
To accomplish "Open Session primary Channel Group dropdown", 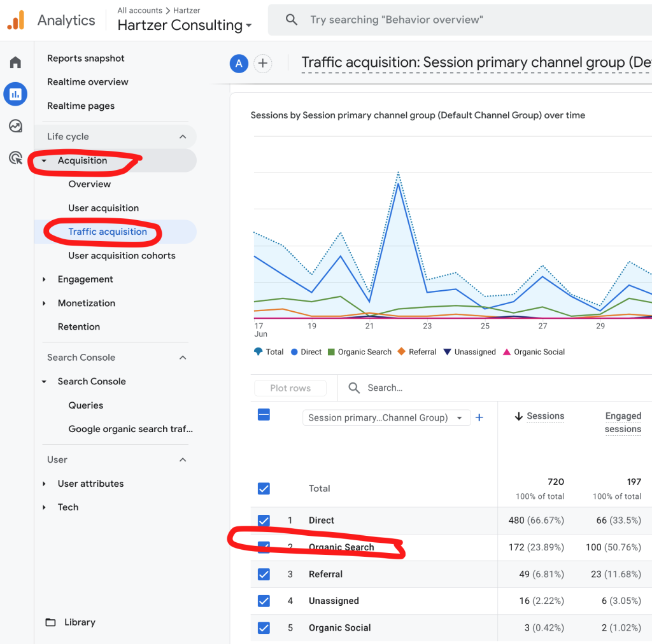I will [386, 417].
